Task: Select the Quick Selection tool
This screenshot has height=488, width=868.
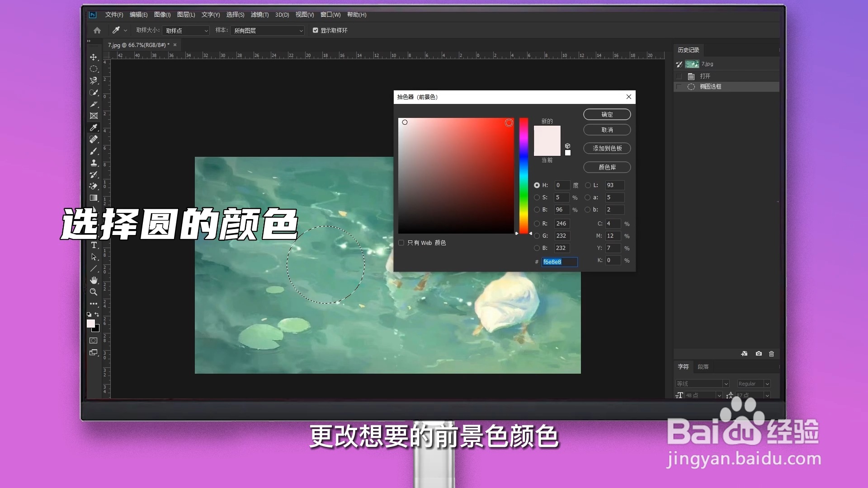Action: point(94,93)
